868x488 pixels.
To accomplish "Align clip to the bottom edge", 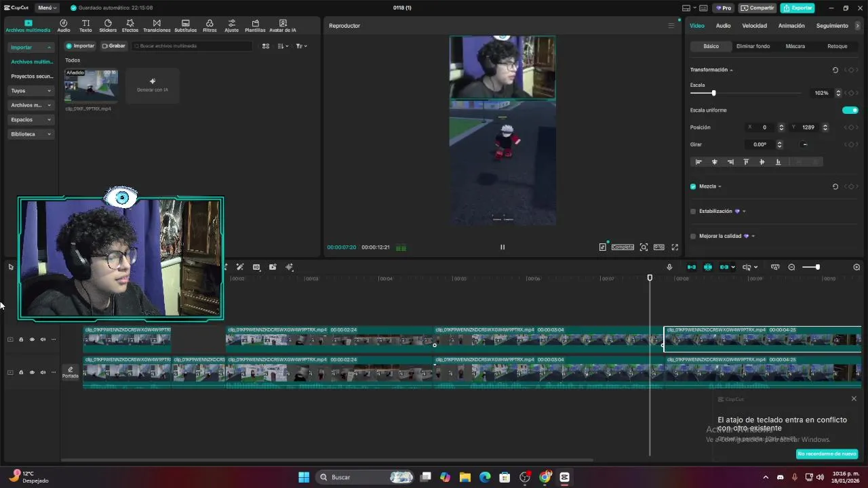I will (778, 162).
